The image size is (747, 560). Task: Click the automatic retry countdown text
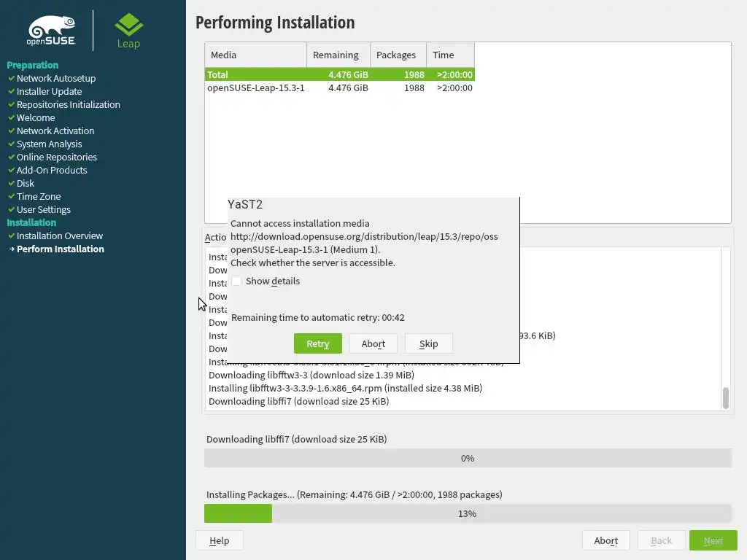[318, 318]
